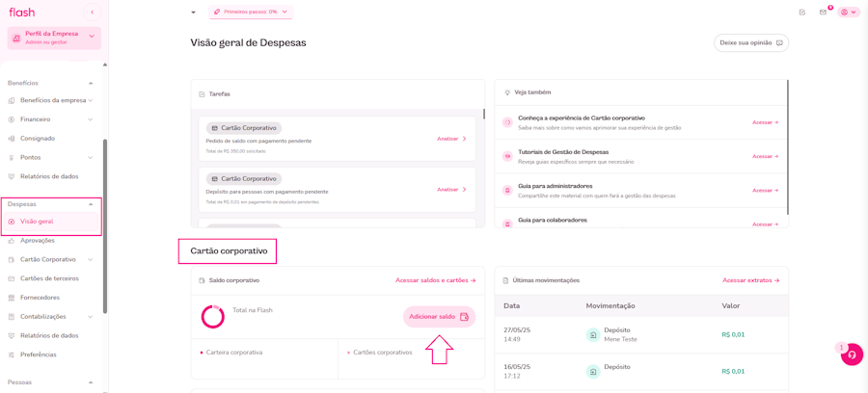Click Acessar for Guia para administradores
This screenshot has width=868, height=393.
(766, 190)
